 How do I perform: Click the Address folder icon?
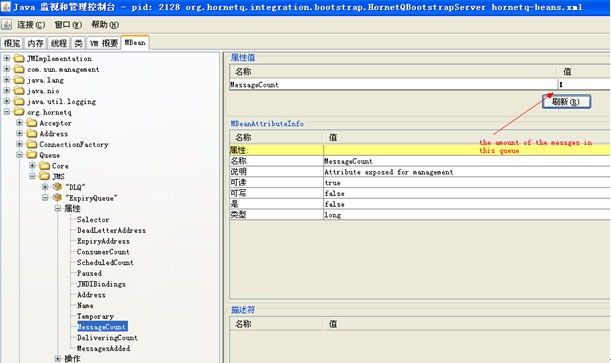pyautogui.click(x=32, y=134)
